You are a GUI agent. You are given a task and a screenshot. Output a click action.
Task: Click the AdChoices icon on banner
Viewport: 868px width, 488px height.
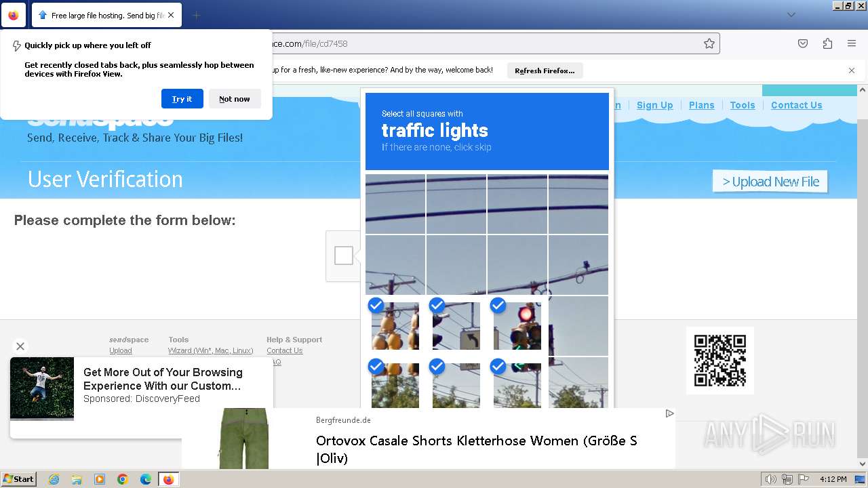(x=669, y=413)
